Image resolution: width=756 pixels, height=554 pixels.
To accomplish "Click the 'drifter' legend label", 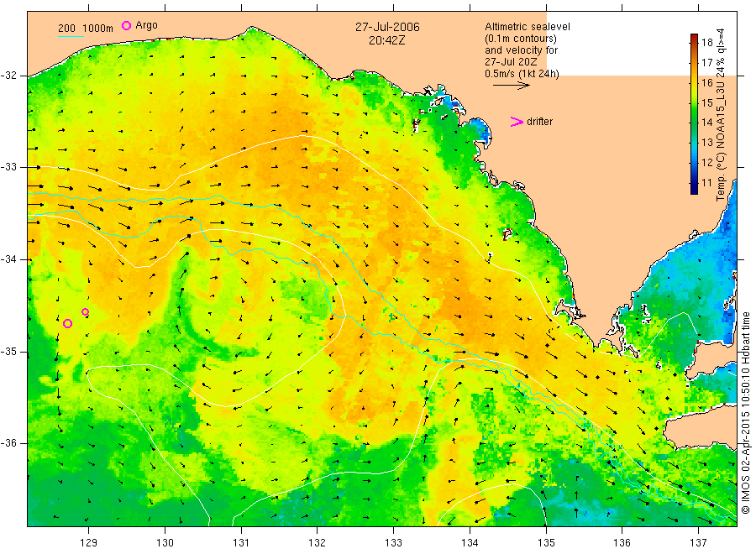I will (539, 122).
